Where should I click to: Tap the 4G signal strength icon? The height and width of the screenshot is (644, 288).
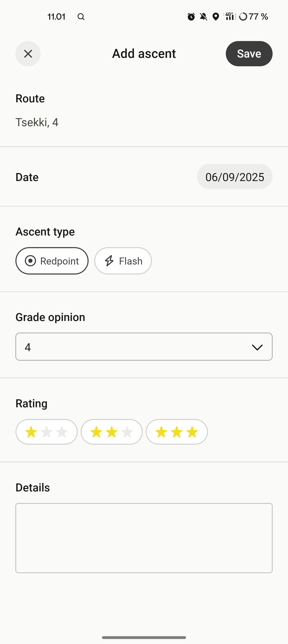tap(229, 16)
